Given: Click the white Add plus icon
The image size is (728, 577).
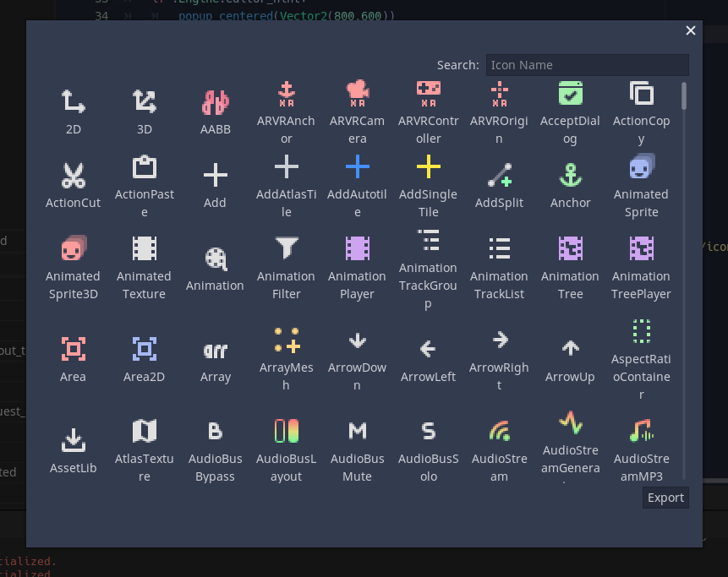Looking at the screenshot, I should pyautogui.click(x=216, y=176).
